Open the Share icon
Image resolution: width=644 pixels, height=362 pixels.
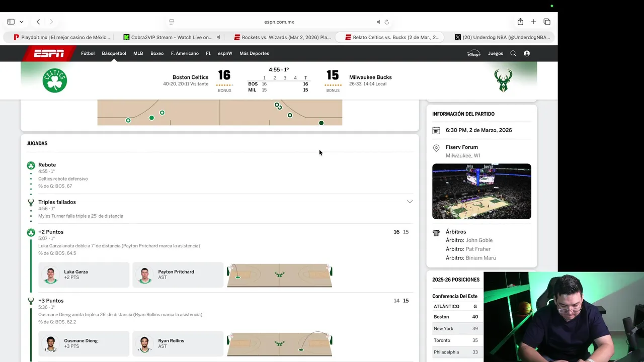[520, 22]
